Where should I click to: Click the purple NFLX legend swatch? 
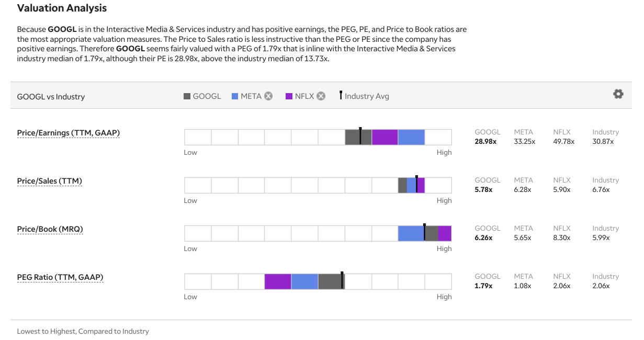pos(289,96)
